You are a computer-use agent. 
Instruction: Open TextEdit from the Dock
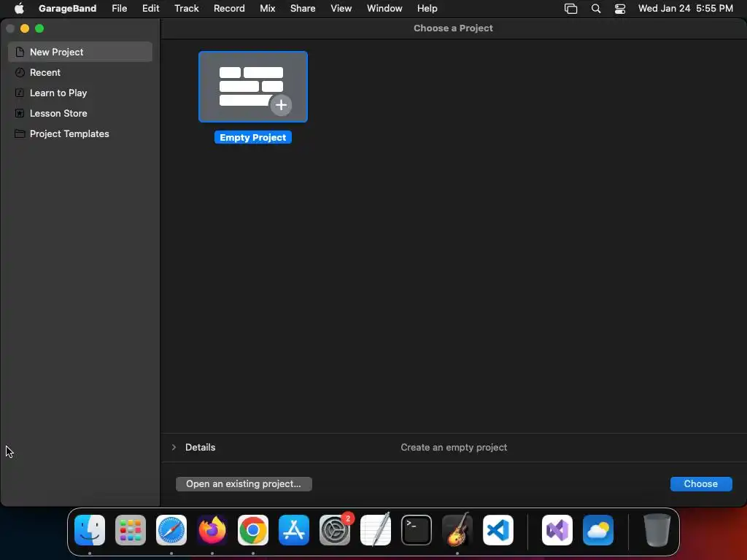(376, 529)
